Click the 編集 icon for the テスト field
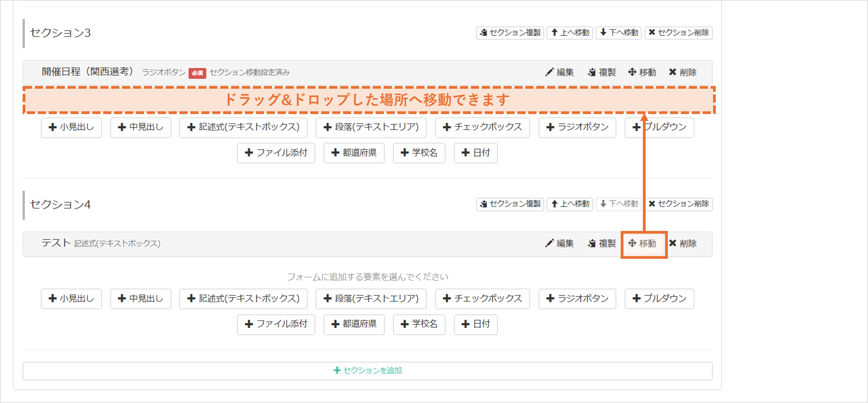The width and height of the screenshot is (868, 403). click(x=559, y=243)
